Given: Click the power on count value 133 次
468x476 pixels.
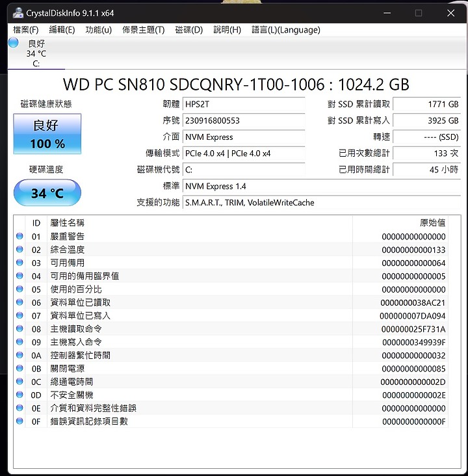Looking at the screenshot, I should 426,153.
